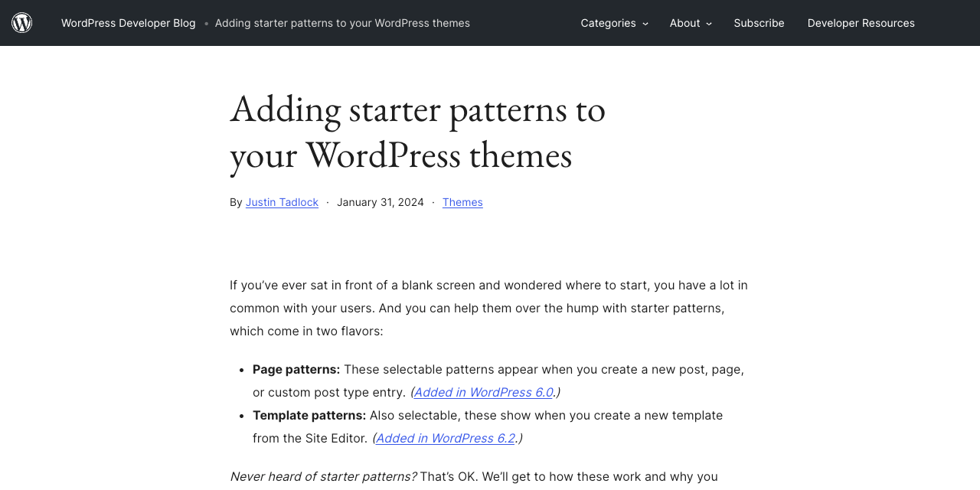The width and height of the screenshot is (980, 490).
Task: Click the bold 'Page patterns:' text
Action: click(x=296, y=369)
